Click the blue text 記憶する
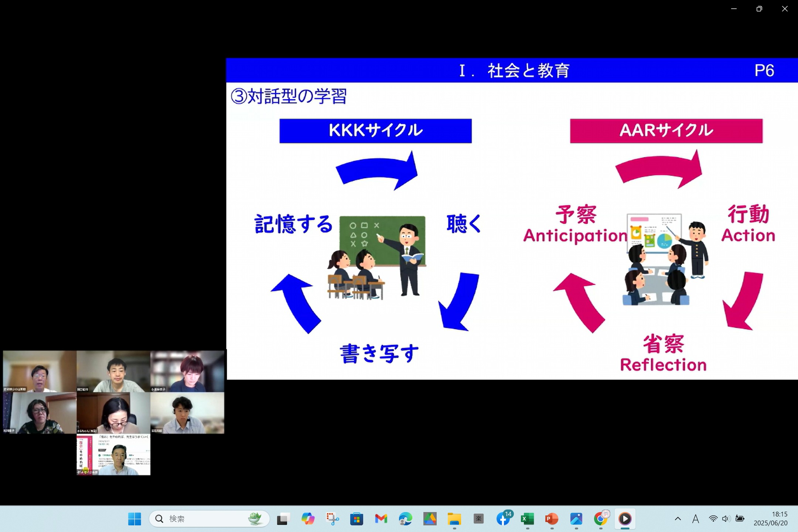The width and height of the screenshot is (798, 532). point(293,224)
